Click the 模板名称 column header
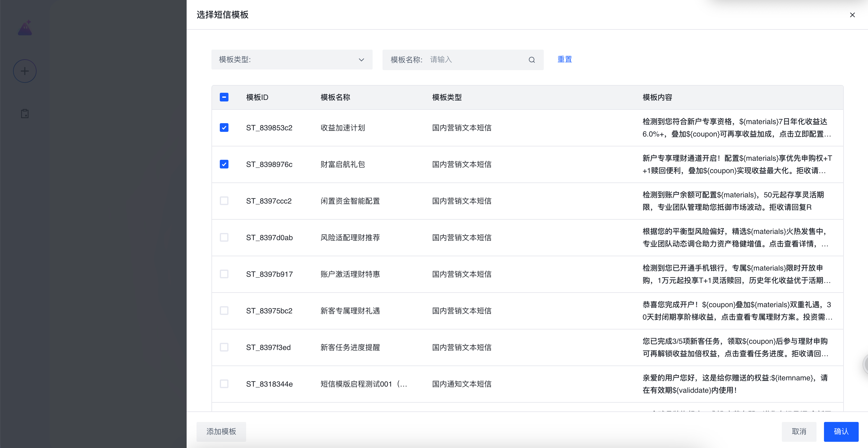Viewport: 868px width, 448px height. [x=335, y=97]
